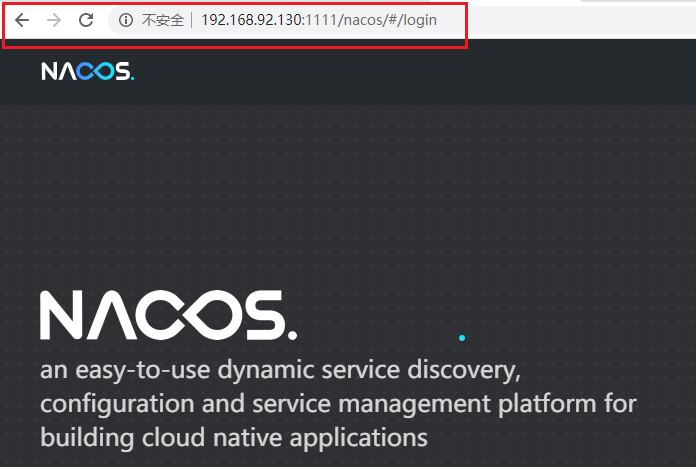
Task: Click the browser back arrow
Action: point(22,20)
